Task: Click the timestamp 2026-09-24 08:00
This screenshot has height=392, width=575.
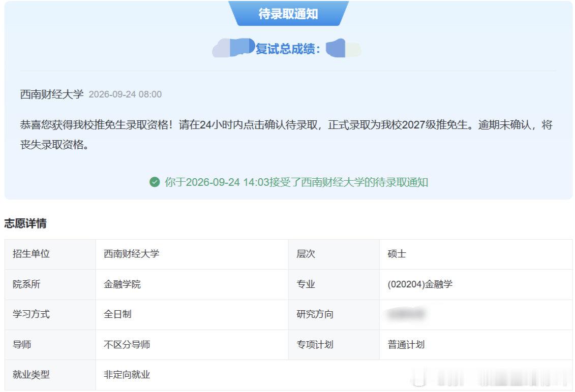Action: pyautogui.click(x=125, y=94)
